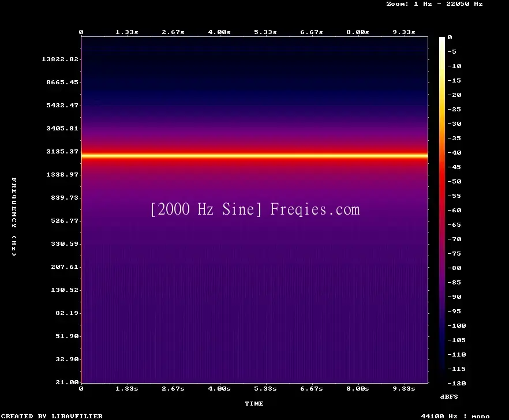Viewport: 509px width, 420px height.
Task: Click the 44100 Hz : mono info text
Action: pyautogui.click(x=455, y=416)
